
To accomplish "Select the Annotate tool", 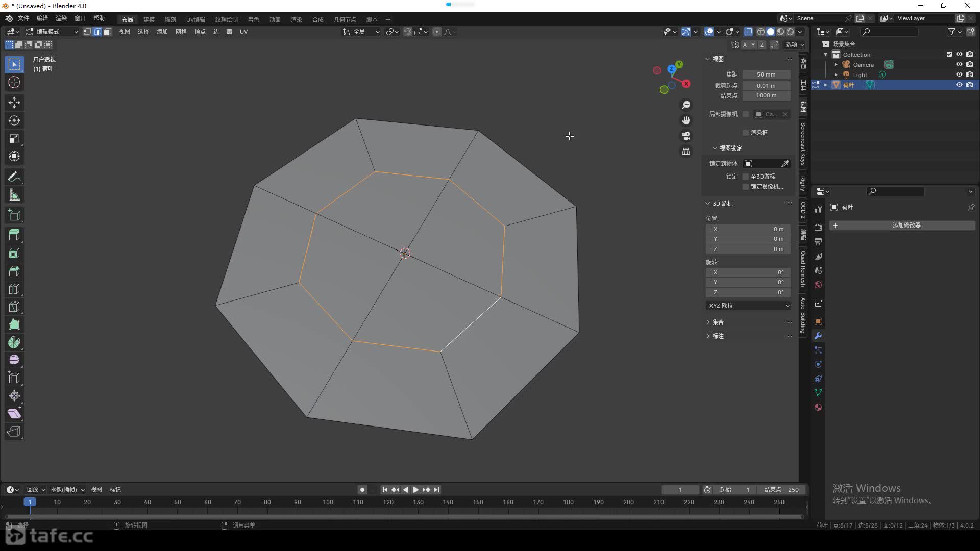I will 14,177.
